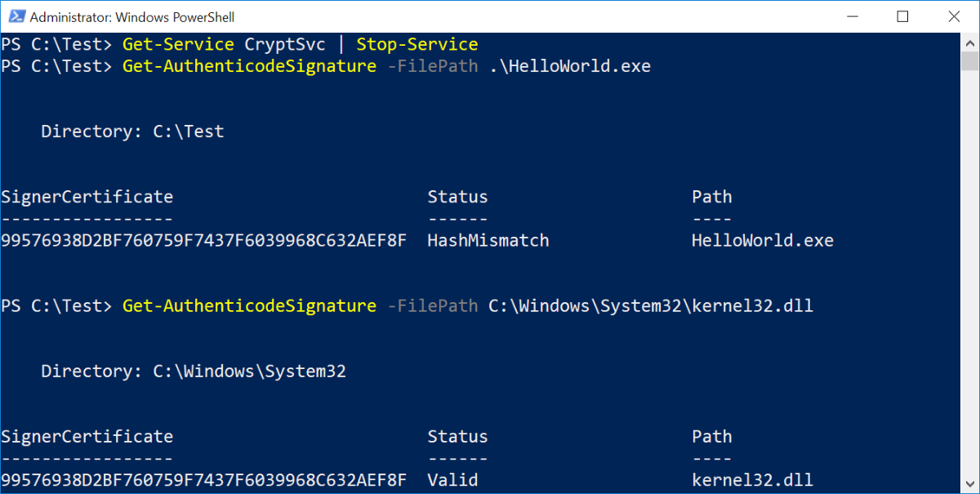Screen dimensions: 980x494
Task: Click the certificate thumbprint on the HelloWorld.exe row
Action: (x=203, y=241)
